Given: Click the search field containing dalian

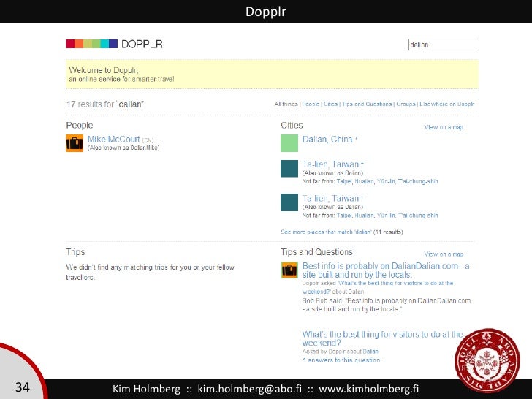Looking at the screenshot, I should (444, 45).
